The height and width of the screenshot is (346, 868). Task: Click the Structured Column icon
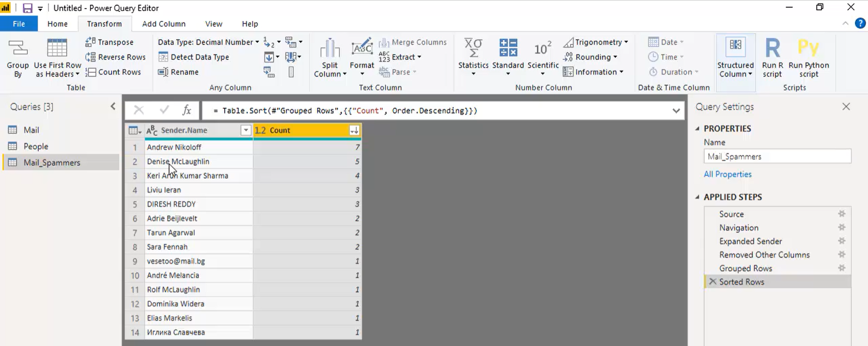coord(735,45)
